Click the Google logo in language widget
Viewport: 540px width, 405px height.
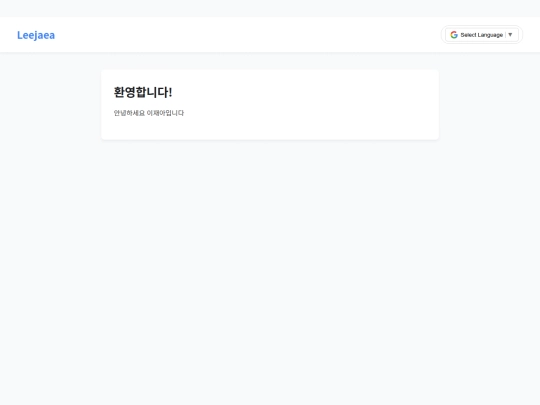454,35
